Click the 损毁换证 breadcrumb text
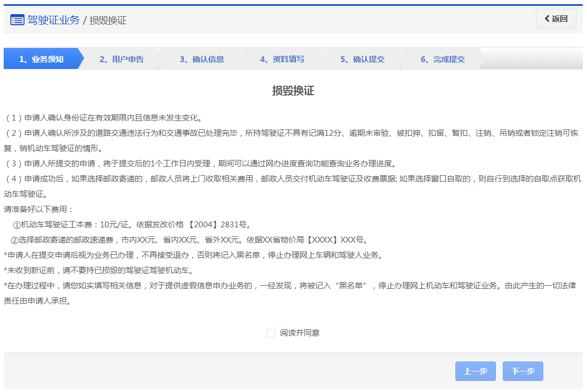Screen dimensions: 587x392 pyautogui.click(x=108, y=21)
